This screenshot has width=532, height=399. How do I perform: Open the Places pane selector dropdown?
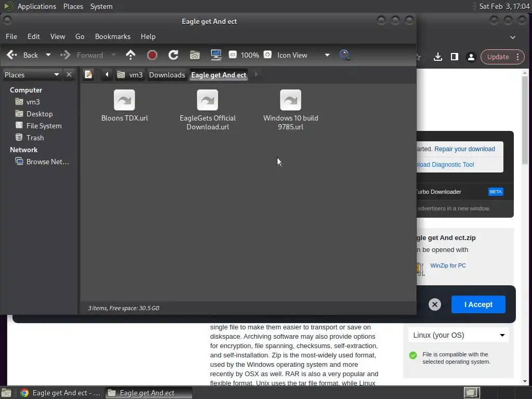click(x=32, y=75)
